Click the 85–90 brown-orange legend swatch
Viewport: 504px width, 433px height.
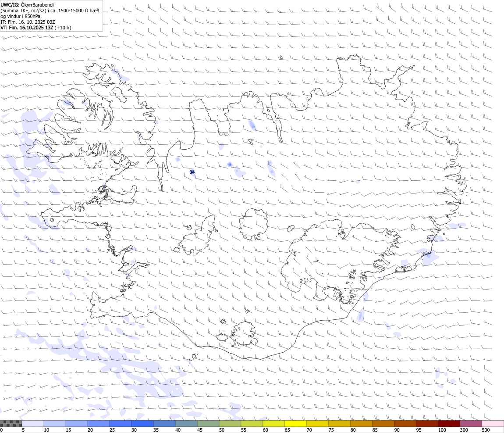tap(383, 423)
